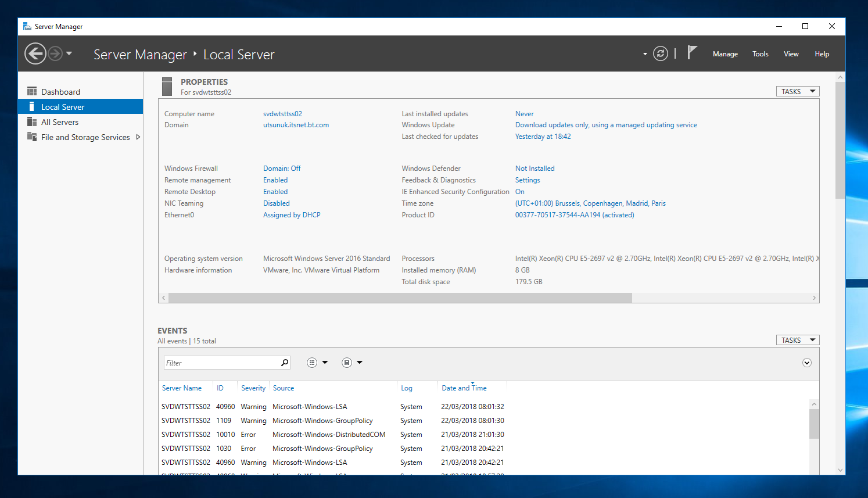868x498 pixels.
Task: Click Windows Defender Not Installed link
Action: pyautogui.click(x=535, y=169)
